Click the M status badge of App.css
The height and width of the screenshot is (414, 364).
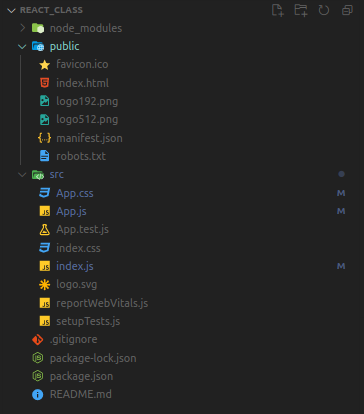(341, 193)
